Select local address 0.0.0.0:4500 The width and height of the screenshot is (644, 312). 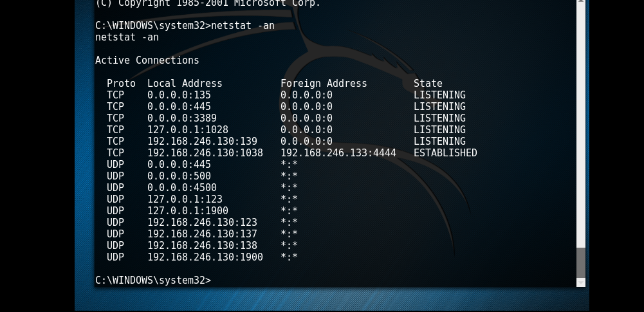click(182, 188)
